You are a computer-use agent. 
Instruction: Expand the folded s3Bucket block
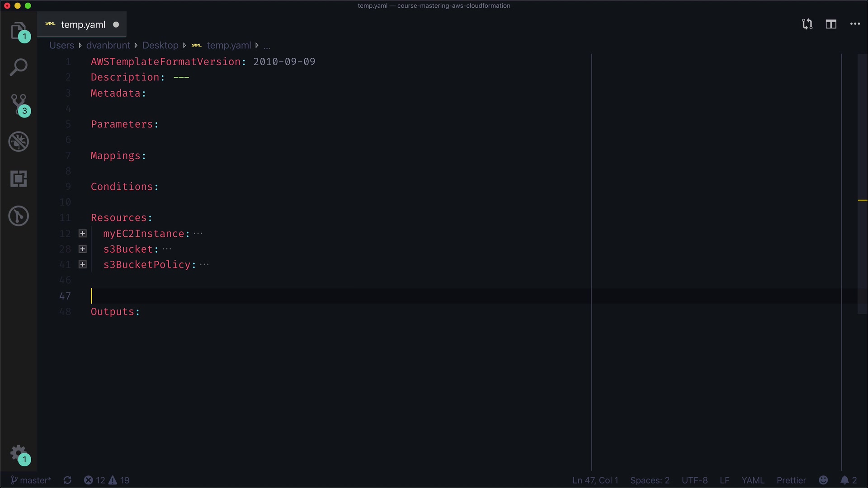(83, 249)
